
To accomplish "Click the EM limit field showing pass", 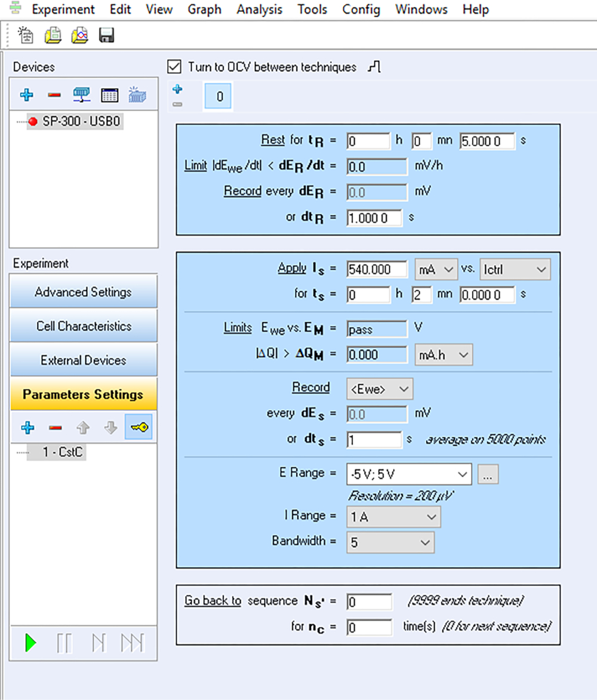I will [377, 330].
